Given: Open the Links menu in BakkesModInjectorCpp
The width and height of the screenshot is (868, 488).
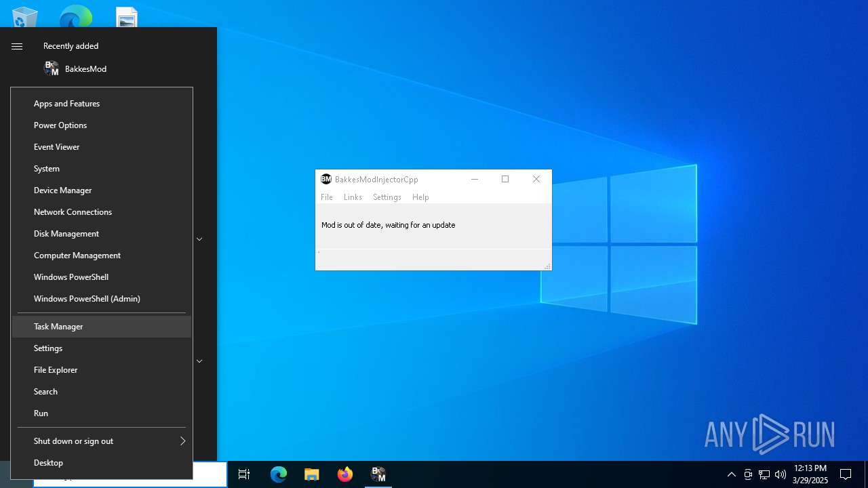Looking at the screenshot, I should [353, 197].
